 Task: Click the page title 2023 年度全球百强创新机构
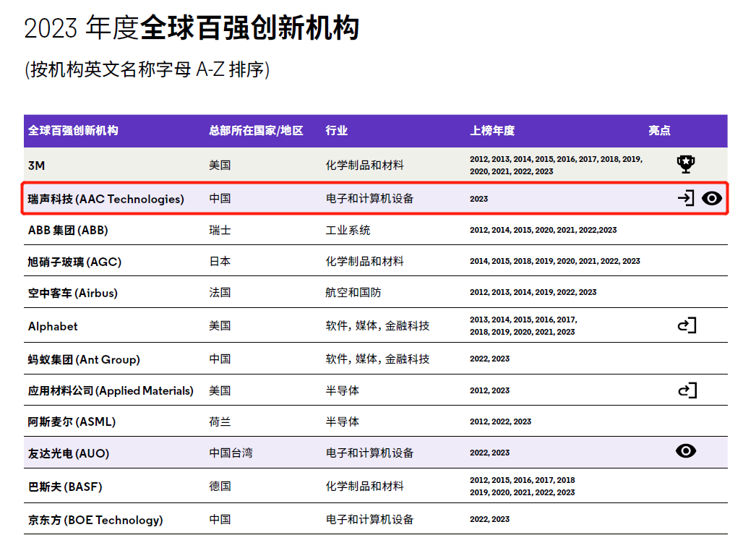pyautogui.click(x=192, y=28)
